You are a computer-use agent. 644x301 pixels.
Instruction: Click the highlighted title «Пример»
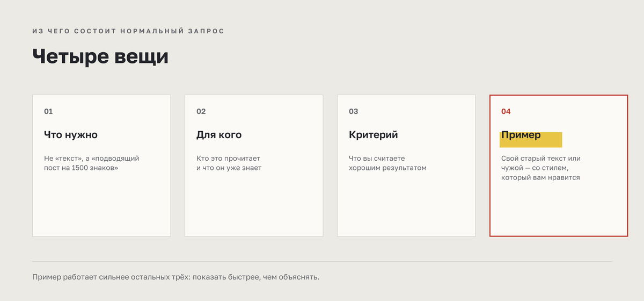point(521,135)
